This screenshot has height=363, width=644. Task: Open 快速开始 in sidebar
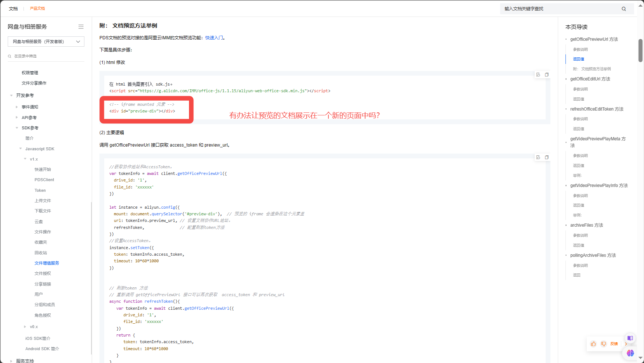pos(43,169)
